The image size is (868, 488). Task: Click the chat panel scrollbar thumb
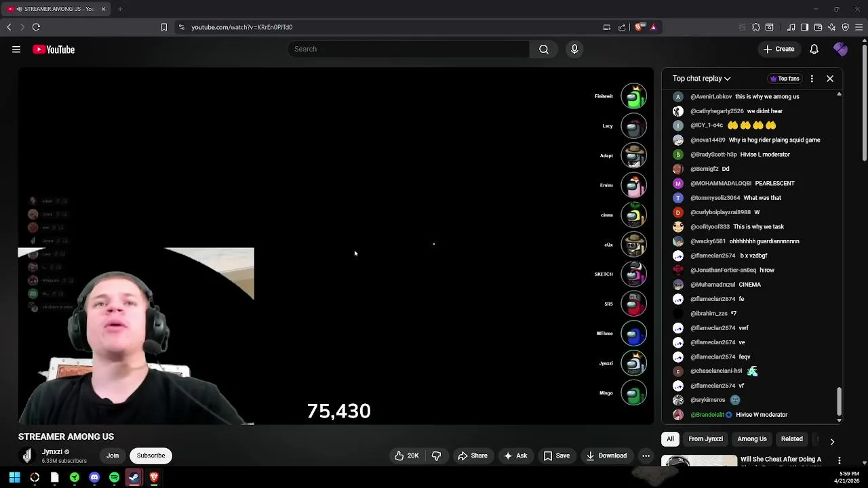[839, 401]
